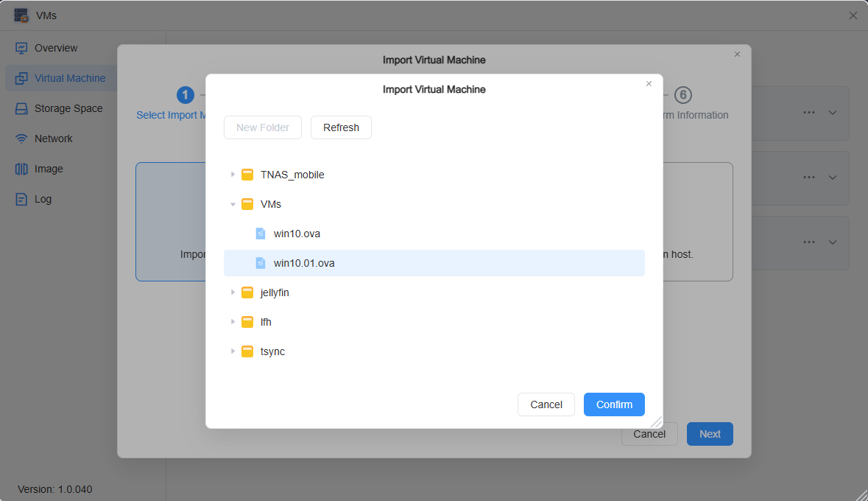The width and height of the screenshot is (868, 501).
Task: Proceed with the Next button
Action: point(709,434)
